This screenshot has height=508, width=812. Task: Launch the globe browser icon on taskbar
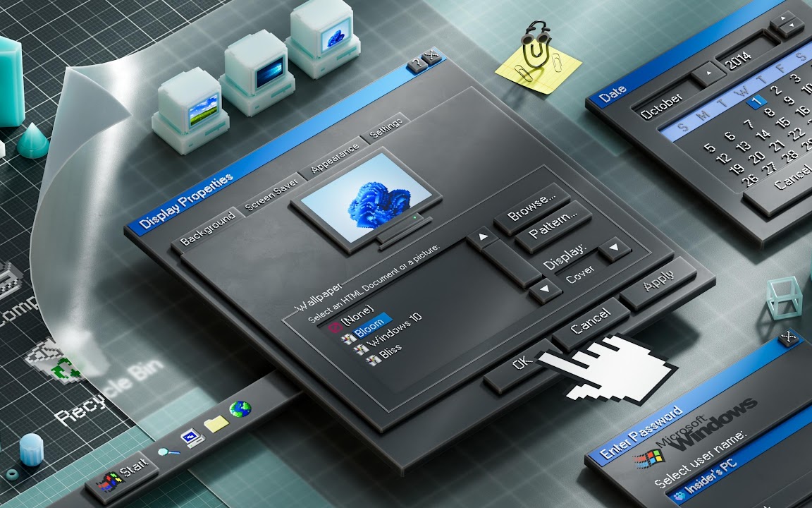(x=240, y=409)
